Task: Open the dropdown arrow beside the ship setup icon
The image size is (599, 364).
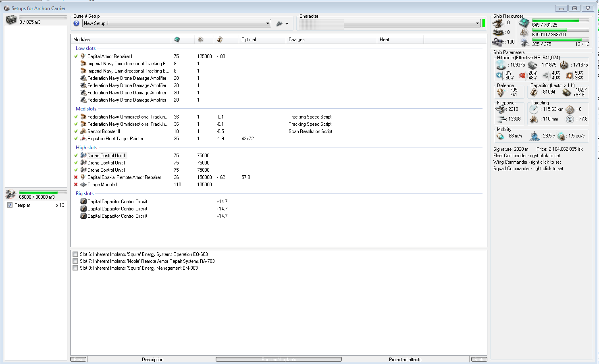Action: click(287, 24)
